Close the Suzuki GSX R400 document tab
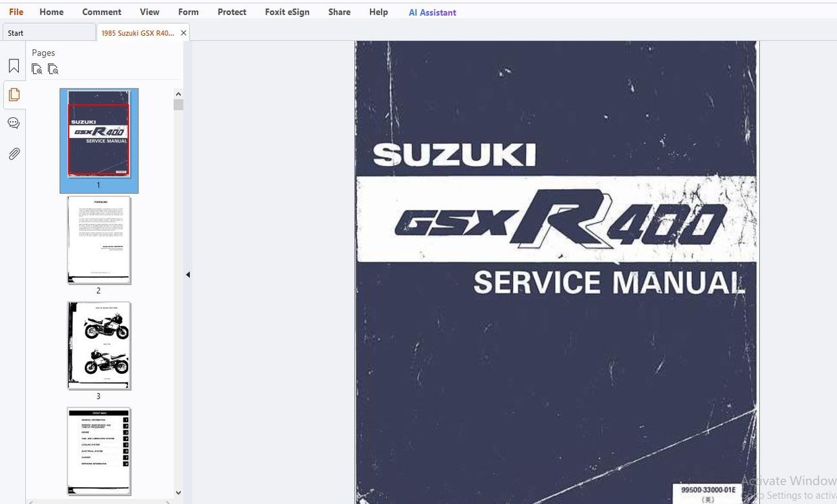837x504 pixels. click(183, 32)
